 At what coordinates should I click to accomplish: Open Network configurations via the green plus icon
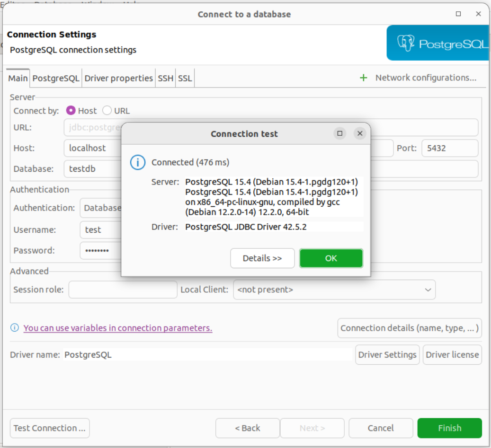coord(363,78)
